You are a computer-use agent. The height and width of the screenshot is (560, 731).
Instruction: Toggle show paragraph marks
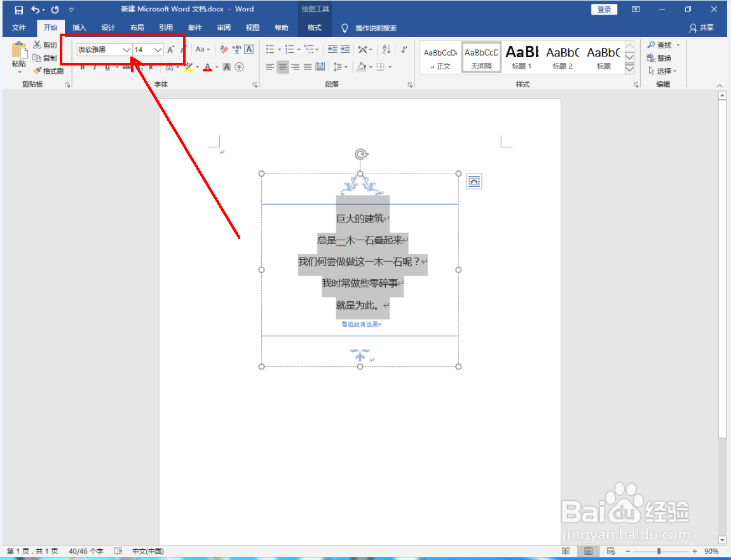point(404,50)
